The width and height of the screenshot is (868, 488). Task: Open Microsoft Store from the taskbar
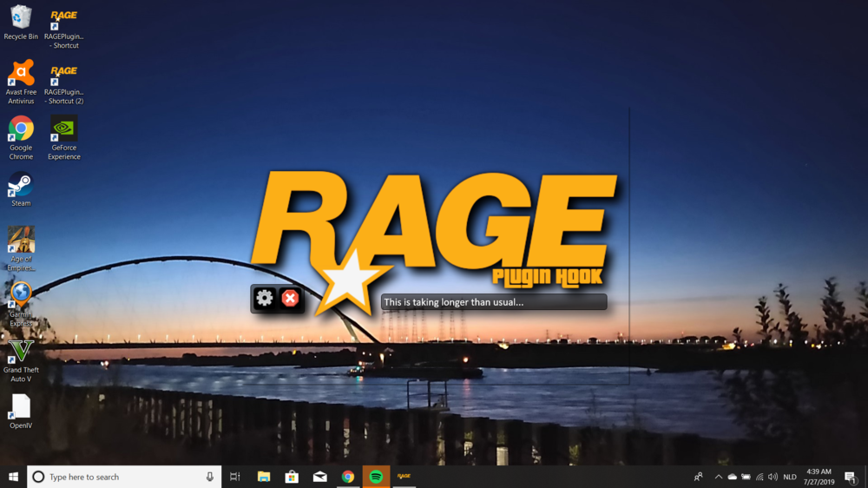pos(292,477)
